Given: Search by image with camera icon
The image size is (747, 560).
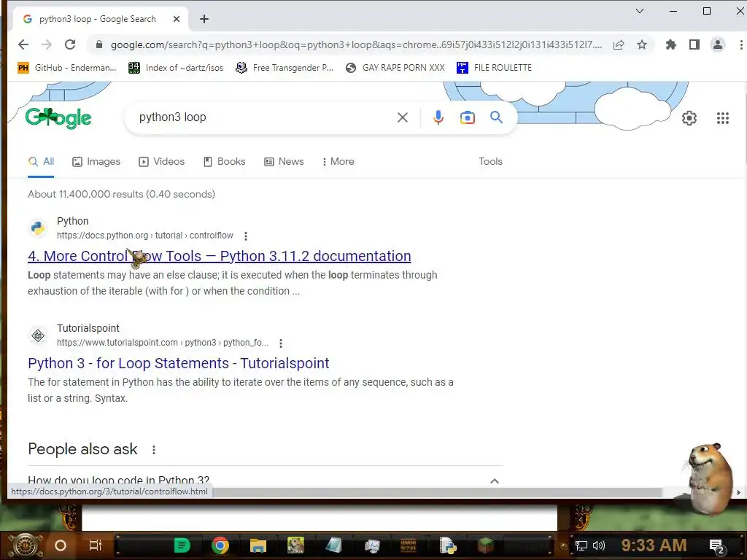Looking at the screenshot, I should pos(468,117).
